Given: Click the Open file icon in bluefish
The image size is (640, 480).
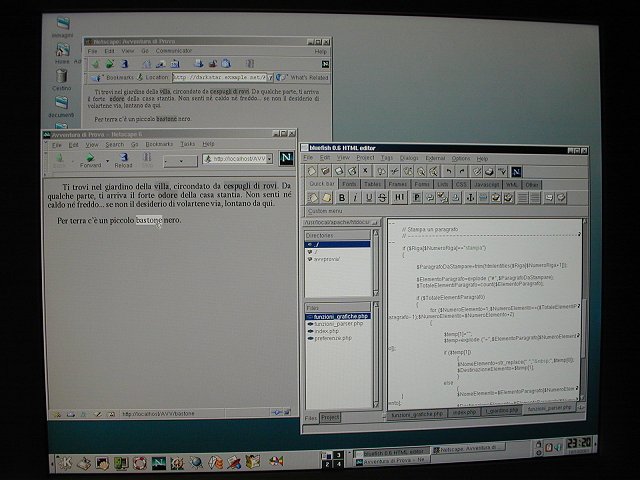Looking at the screenshot, I should [x=325, y=171].
